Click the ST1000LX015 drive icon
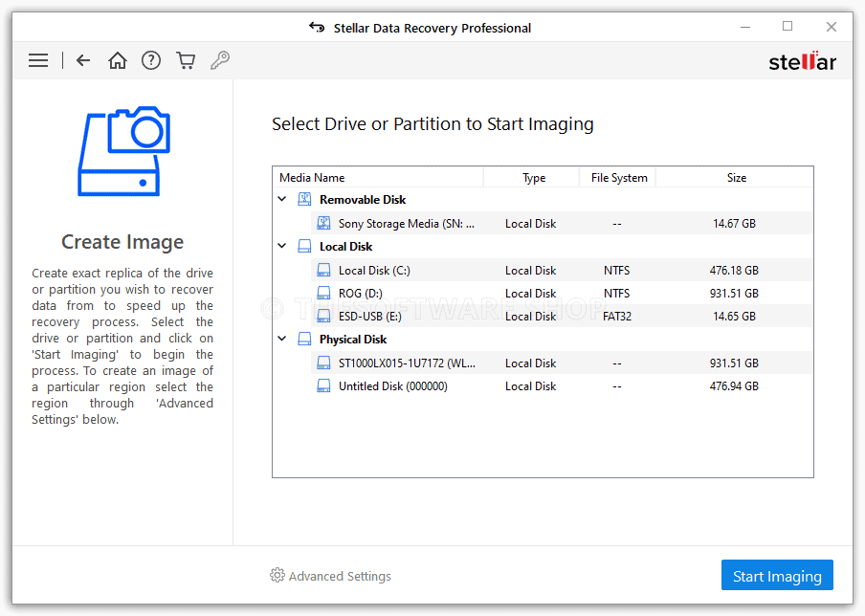 (323, 363)
